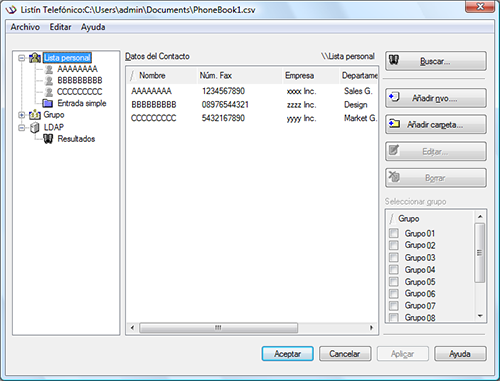The width and height of the screenshot is (500, 381).
Task: Click the Entrada simple folder icon
Action: 48,103
